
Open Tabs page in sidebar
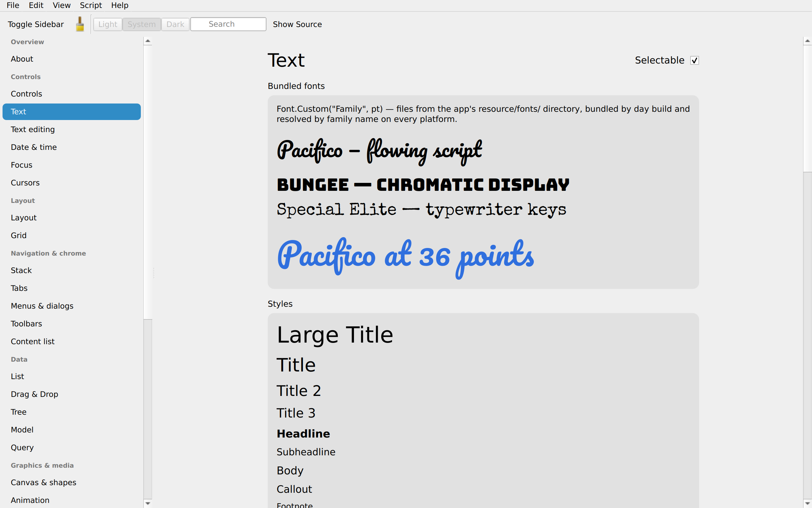71,288
